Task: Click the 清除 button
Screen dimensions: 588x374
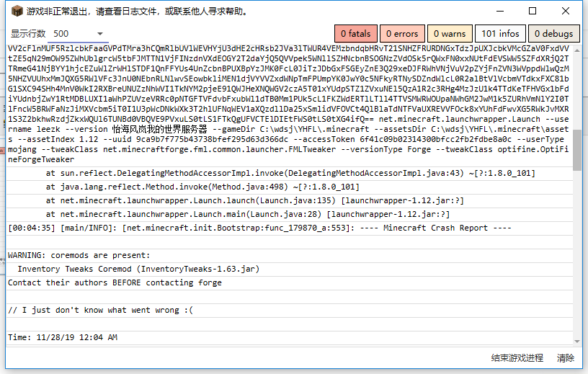Action: pyautogui.click(x=566, y=358)
